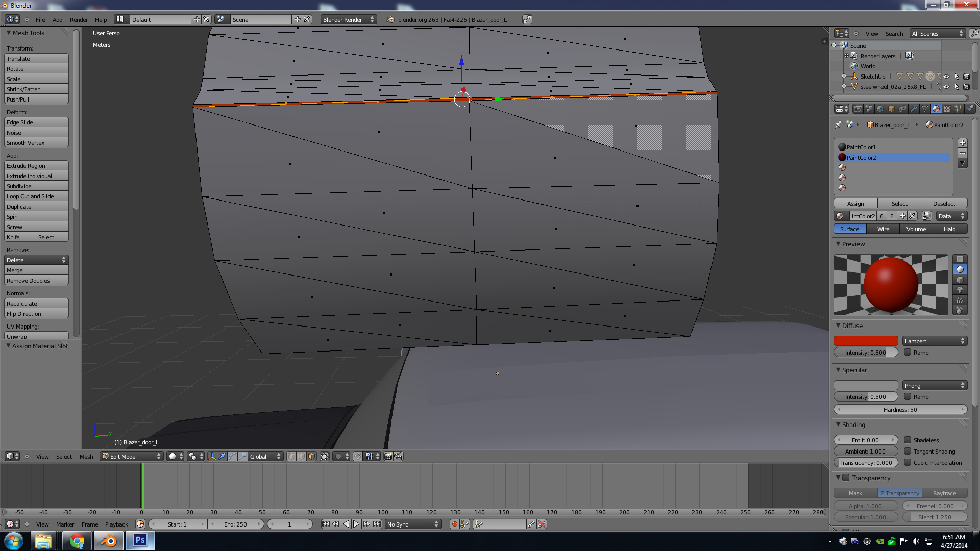Add new material with plus beside intColor2
This screenshot has height=551, width=980.
click(902, 216)
